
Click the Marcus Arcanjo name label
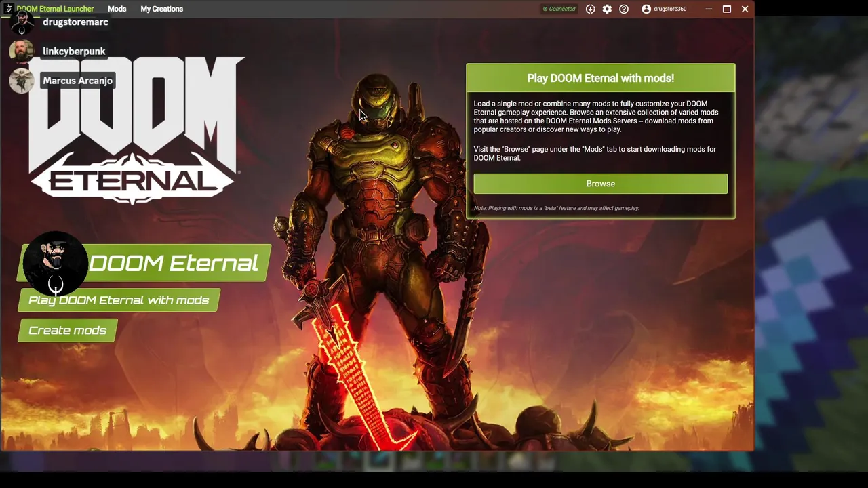77,81
